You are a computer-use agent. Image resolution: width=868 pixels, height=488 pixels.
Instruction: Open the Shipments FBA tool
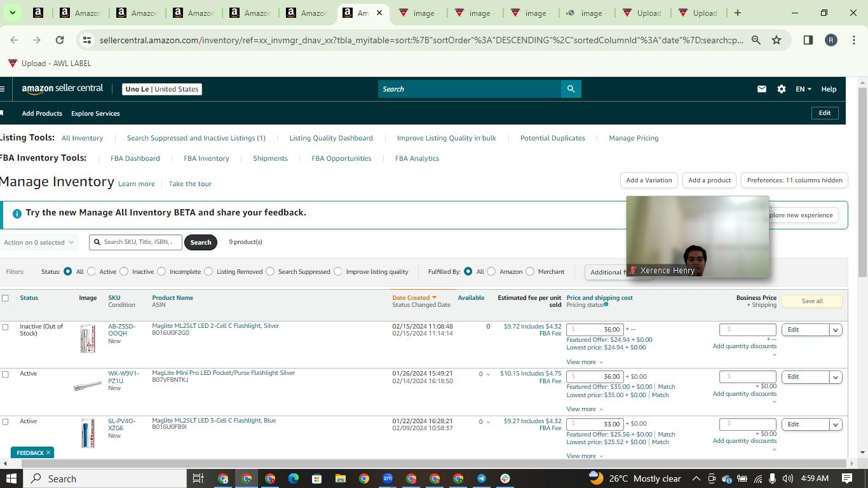(x=270, y=158)
